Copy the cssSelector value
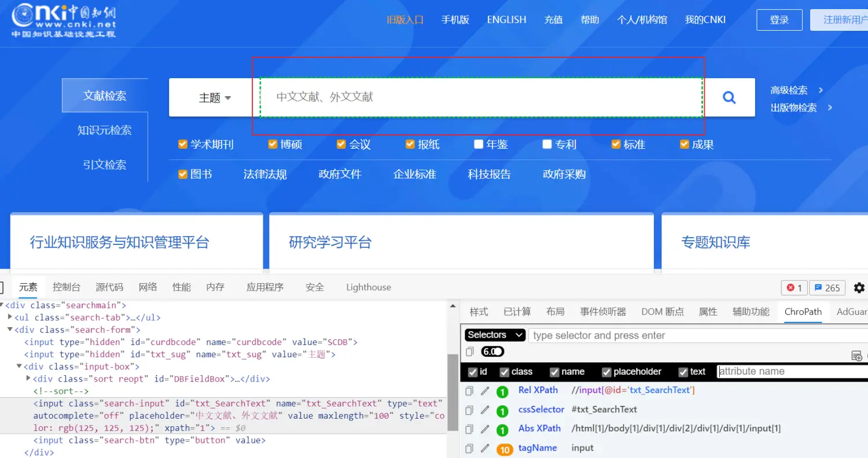 (x=469, y=410)
